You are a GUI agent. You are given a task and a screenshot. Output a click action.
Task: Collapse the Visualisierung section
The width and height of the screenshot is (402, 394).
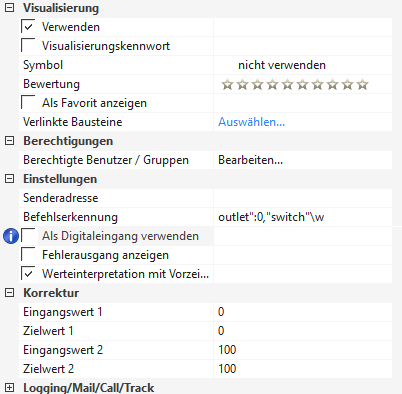9,8
